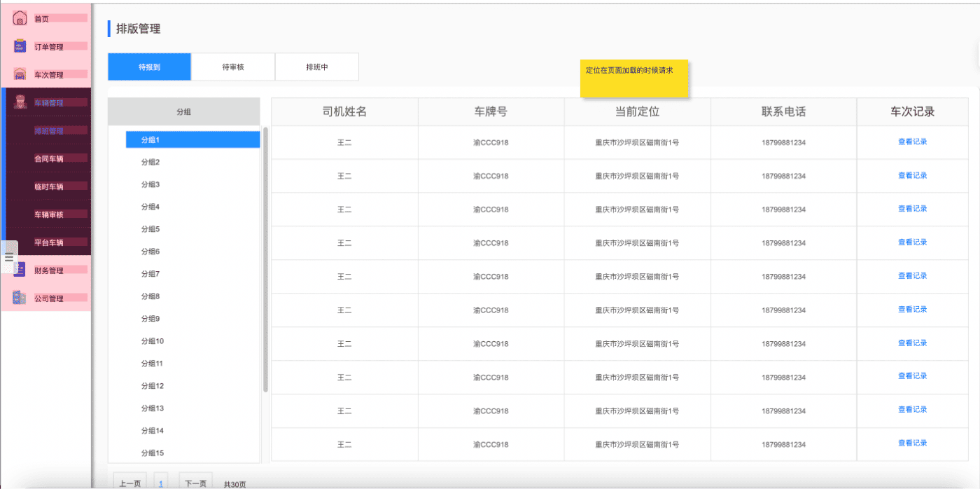Viewport: 980px width, 489px height.
Task: Click the group list vertical scrollbar
Action: click(x=265, y=259)
